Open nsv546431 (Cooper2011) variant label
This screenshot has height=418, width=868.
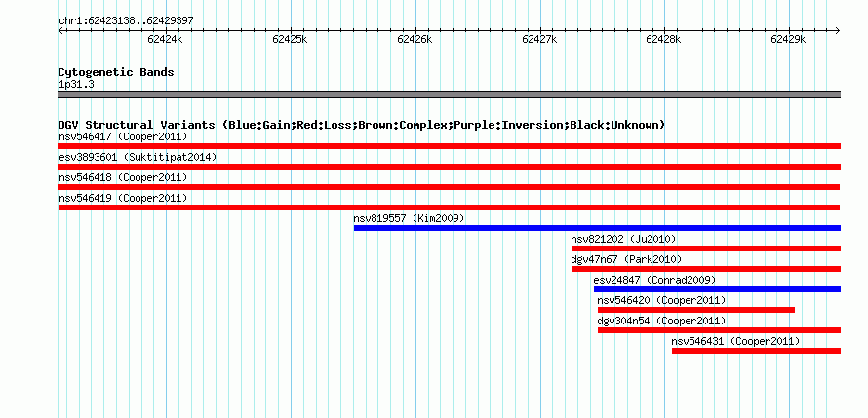point(735,341)
